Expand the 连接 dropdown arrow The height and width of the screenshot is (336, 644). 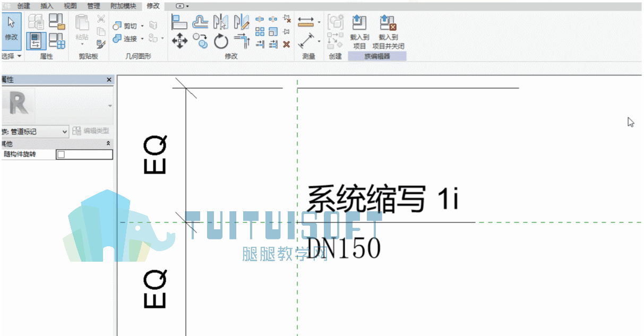click(x=142, y=39)
